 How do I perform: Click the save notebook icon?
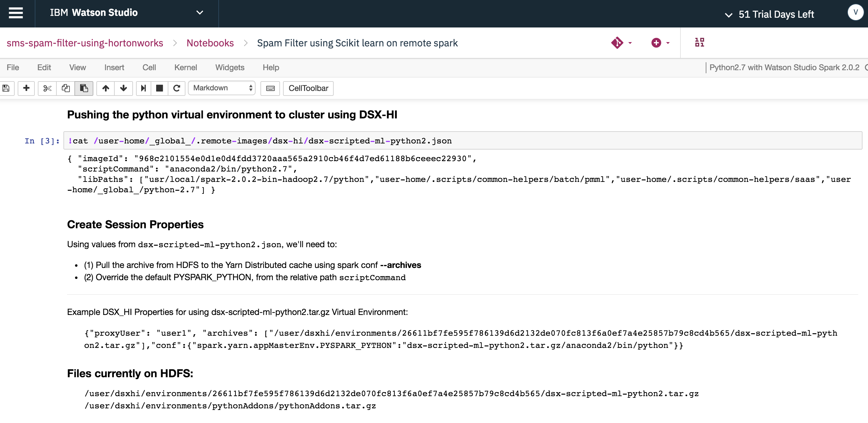[6, 88]
